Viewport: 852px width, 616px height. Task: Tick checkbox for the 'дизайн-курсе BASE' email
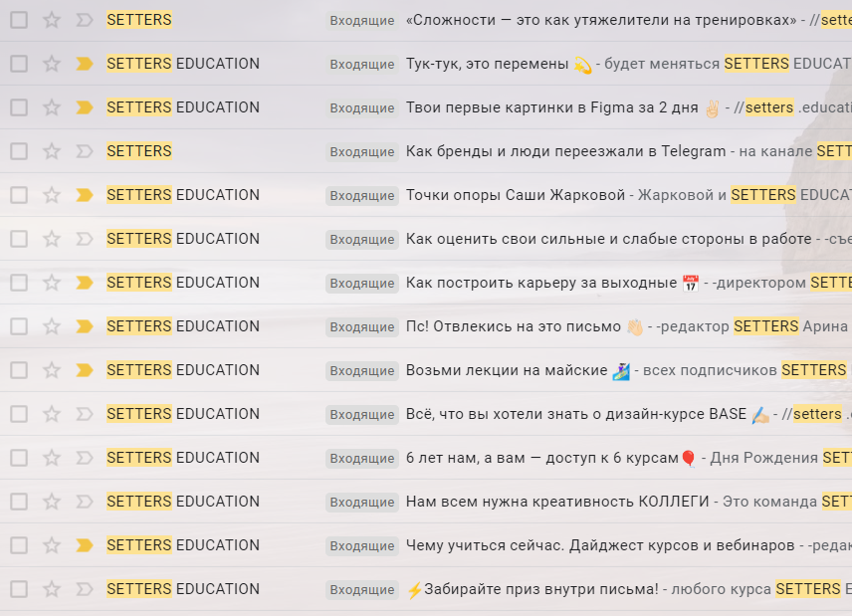[19, 414]
